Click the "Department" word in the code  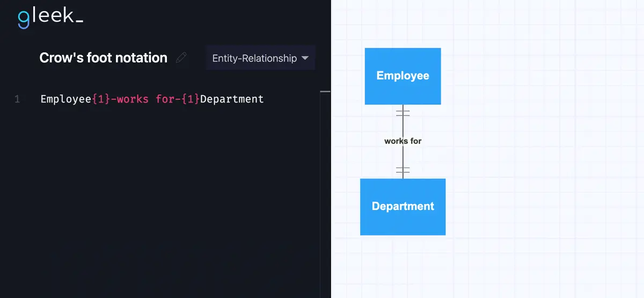point(232,99)
